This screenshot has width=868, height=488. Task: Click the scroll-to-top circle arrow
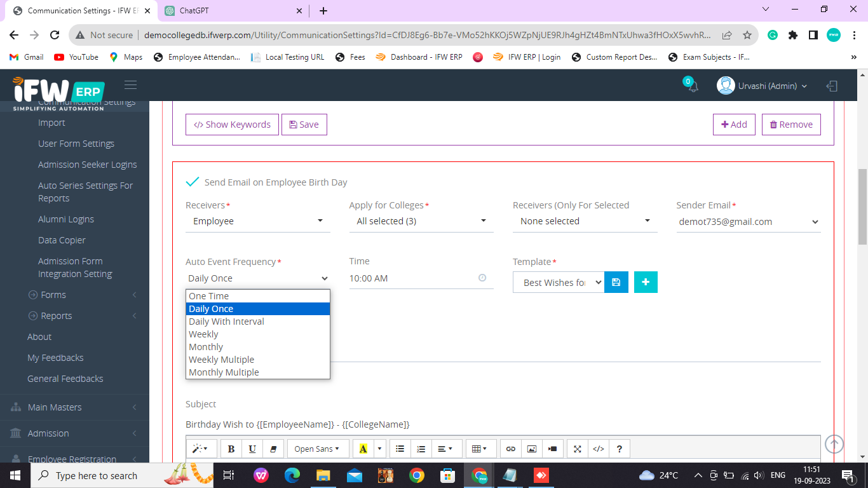pyautogui.click(x=834, y=444)
